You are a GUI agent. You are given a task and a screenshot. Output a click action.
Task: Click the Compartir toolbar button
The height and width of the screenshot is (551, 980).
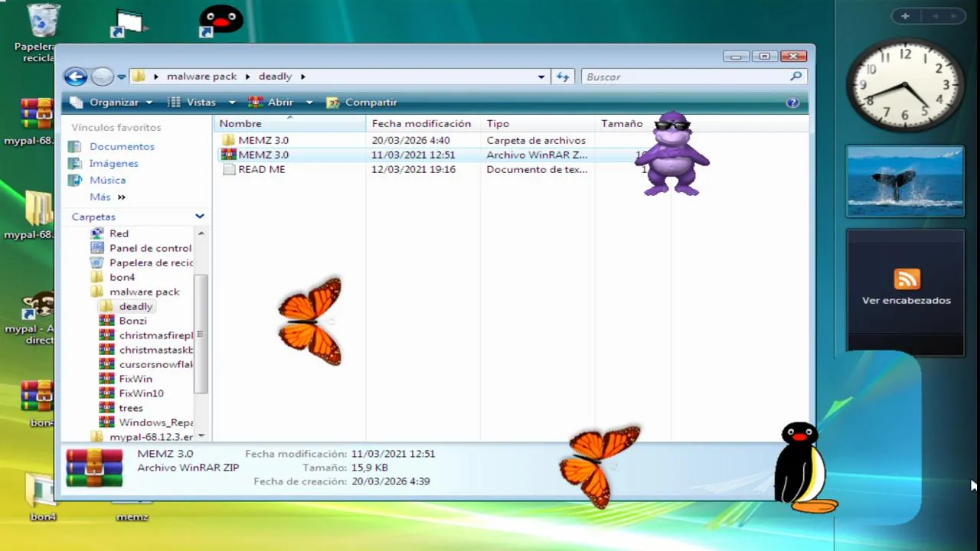click(x=361, y=103)
